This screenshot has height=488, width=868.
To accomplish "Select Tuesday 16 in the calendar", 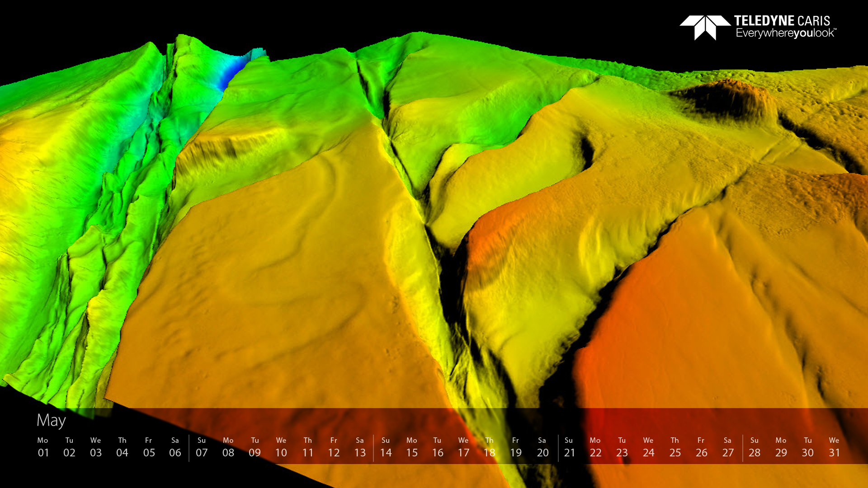I will click(x=438, y=447).
